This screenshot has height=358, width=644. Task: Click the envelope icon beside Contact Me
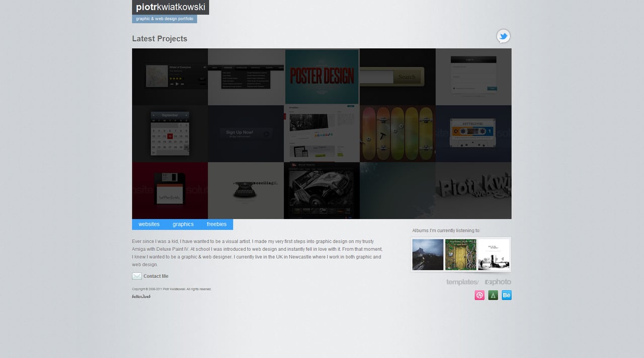click(x=136, y=276)
